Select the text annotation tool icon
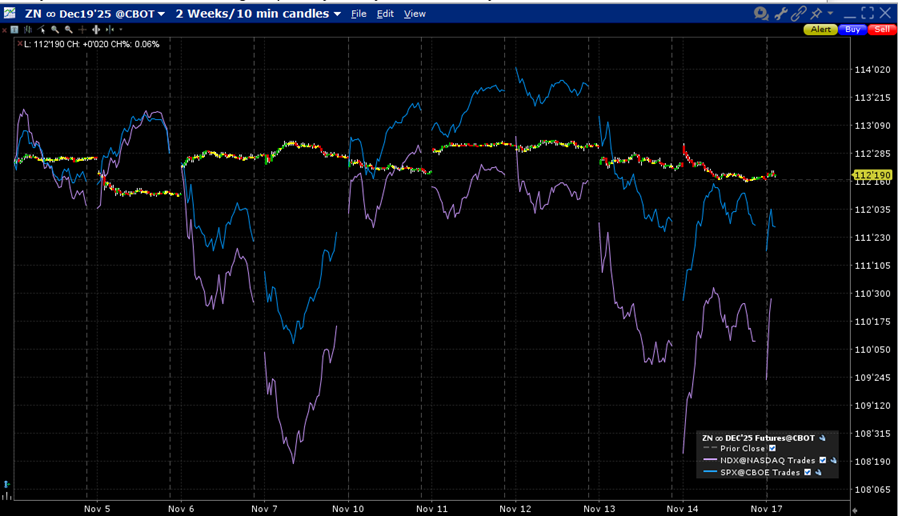This screenshot has width=898, height=516. tap(14, 30)
